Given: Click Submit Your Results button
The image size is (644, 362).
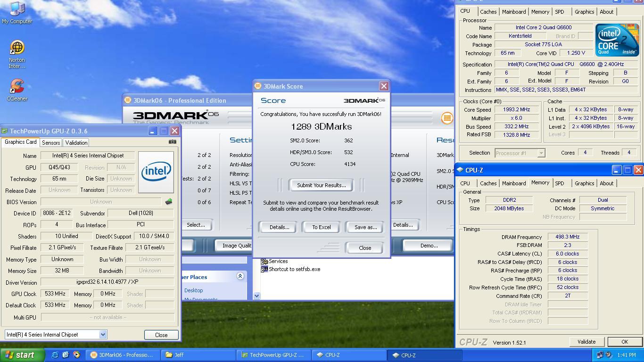Looking at the screenshot, I should pos(322,185).
